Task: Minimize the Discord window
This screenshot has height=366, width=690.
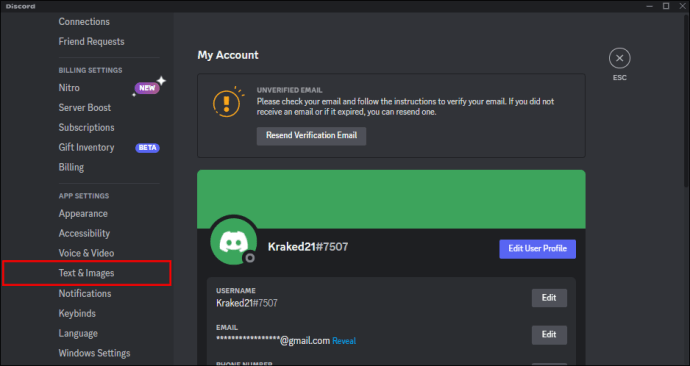Action: (x=650, y=6)
